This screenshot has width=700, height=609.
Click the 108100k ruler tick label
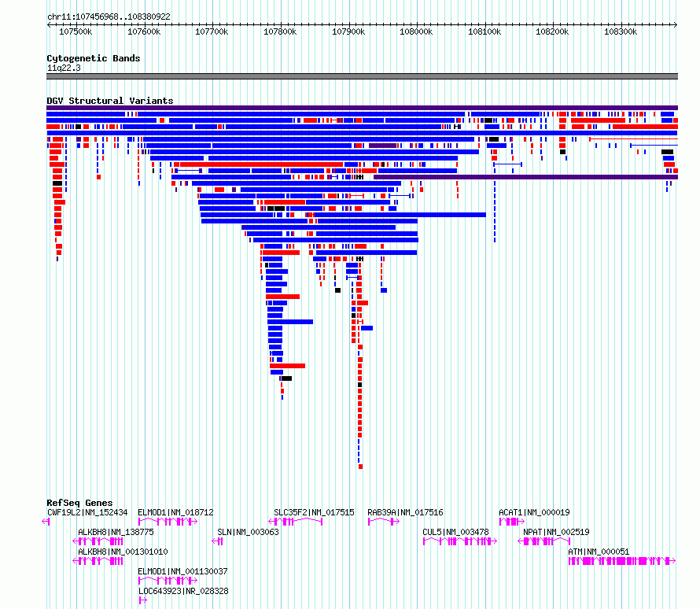click(484, 31)
